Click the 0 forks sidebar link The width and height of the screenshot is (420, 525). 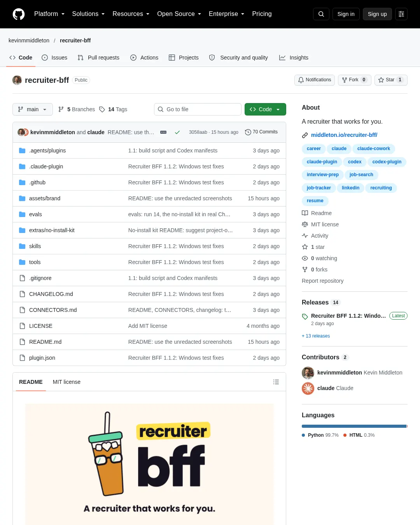pos(315,269)
